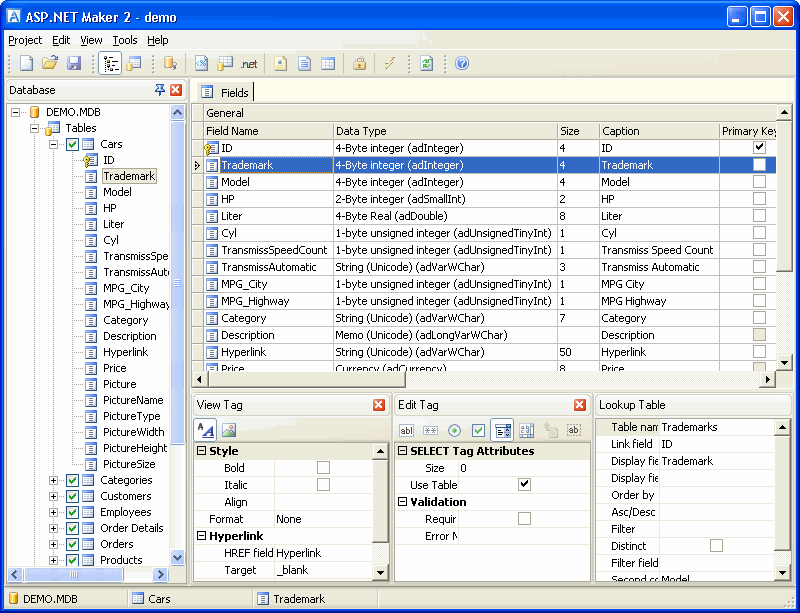Collapse the DEMO.MDB tree node

point(15,112)
